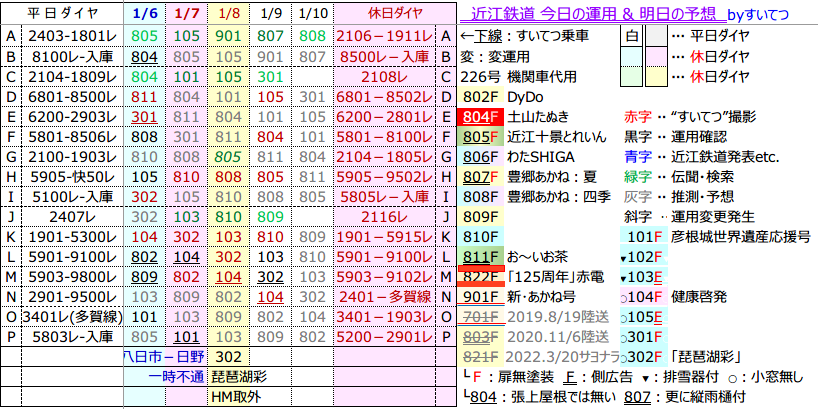Image resolution: width=818 pixels, height=409 pixels.
Task: Select holiday row J cell 2116レ
Action: pyautogui.click(x=384, y=218)
